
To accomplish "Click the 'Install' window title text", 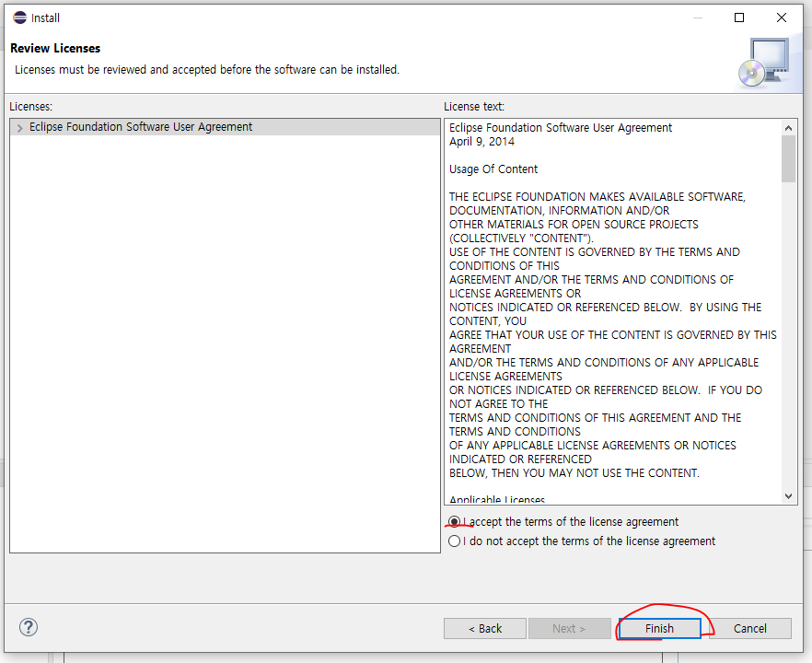I will pyautogui.click(x=46, y=18).
